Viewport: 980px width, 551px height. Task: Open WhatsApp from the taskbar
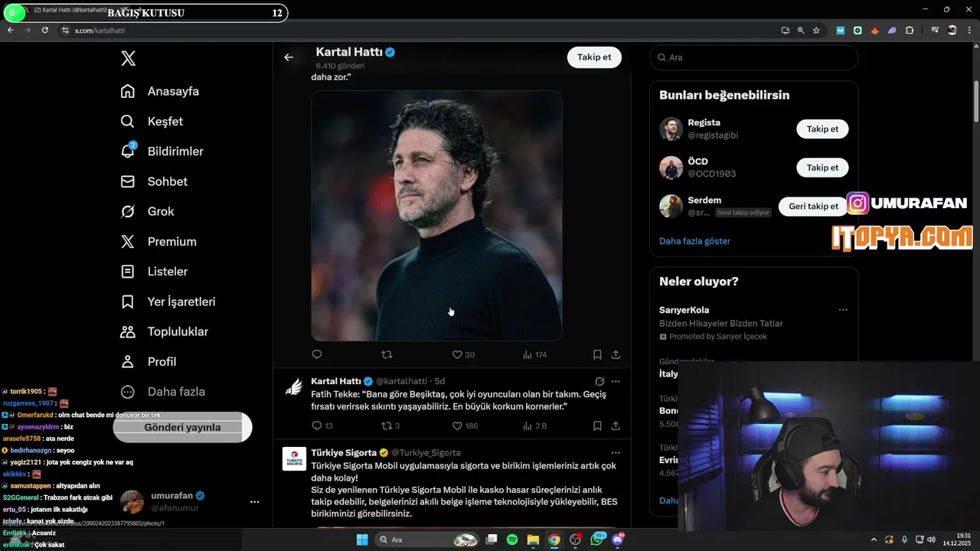click(x=597, y=540)
